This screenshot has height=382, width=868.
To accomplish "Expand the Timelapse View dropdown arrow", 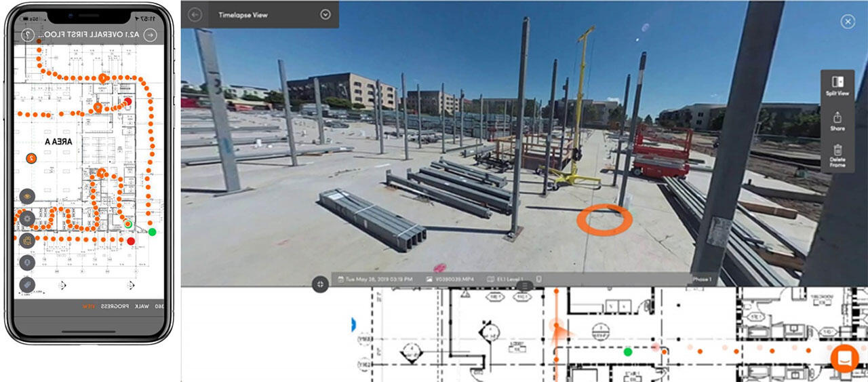I will tap(325, 14).
